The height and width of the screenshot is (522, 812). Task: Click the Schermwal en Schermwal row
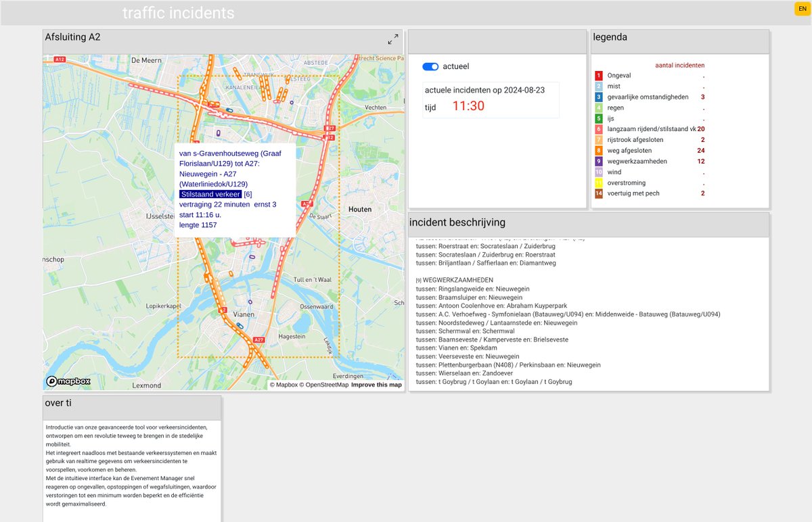pyautogui.click(x=465, y=331)
